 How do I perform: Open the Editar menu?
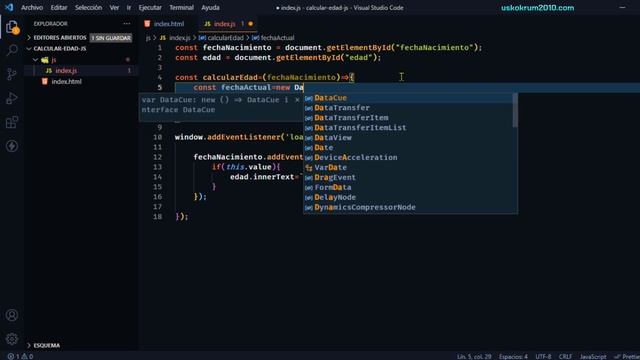coord(59,7)
